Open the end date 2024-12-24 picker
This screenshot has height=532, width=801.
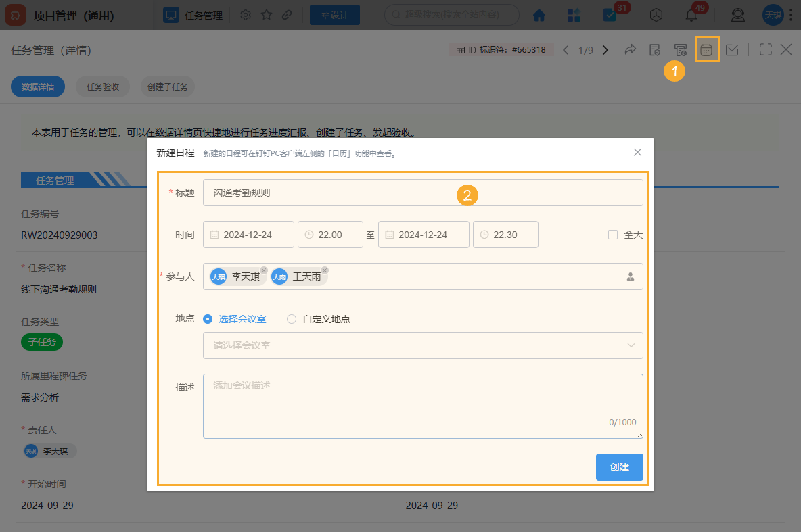[x=423, y=235]
